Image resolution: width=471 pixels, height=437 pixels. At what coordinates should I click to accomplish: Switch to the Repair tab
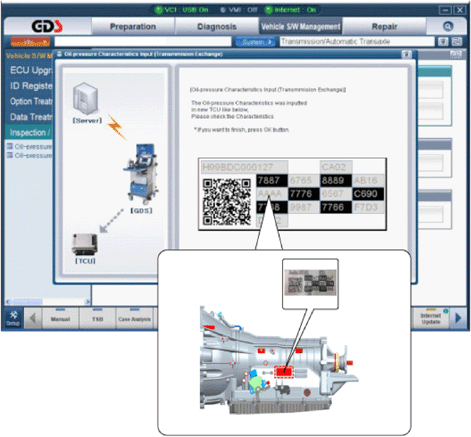pyautogui.click(x=384, y=26)
